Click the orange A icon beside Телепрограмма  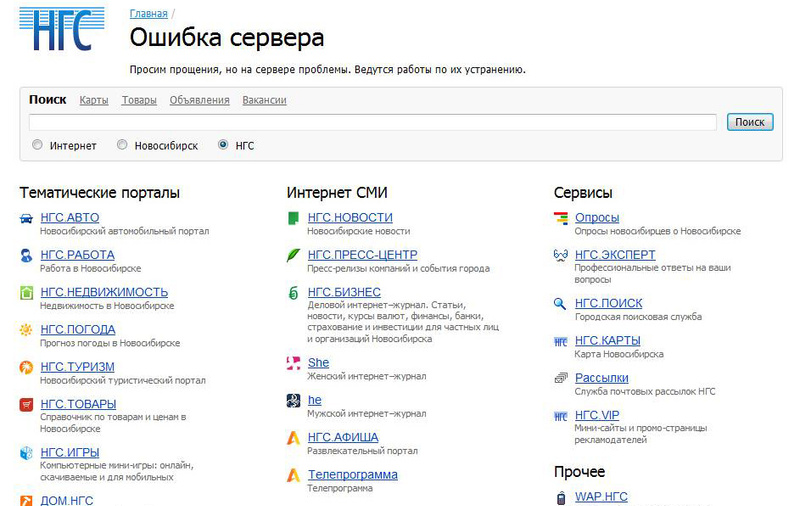[x=293, y=475]
